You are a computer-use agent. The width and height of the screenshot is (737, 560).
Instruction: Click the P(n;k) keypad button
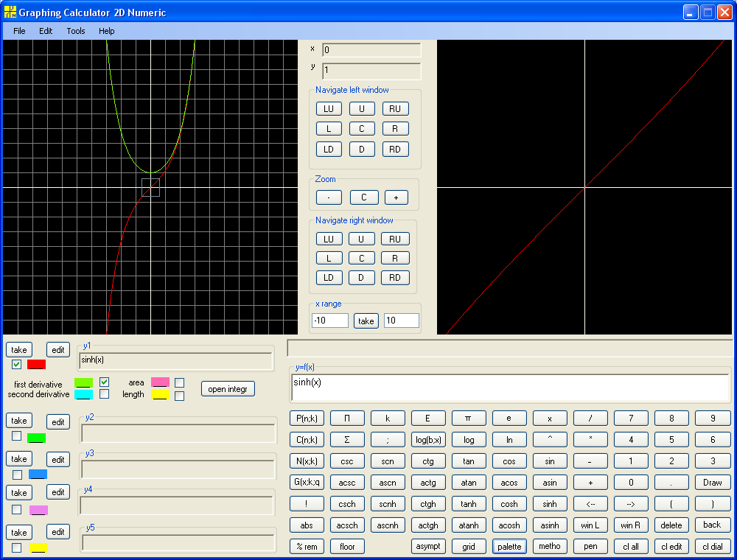tap(307, 418)
